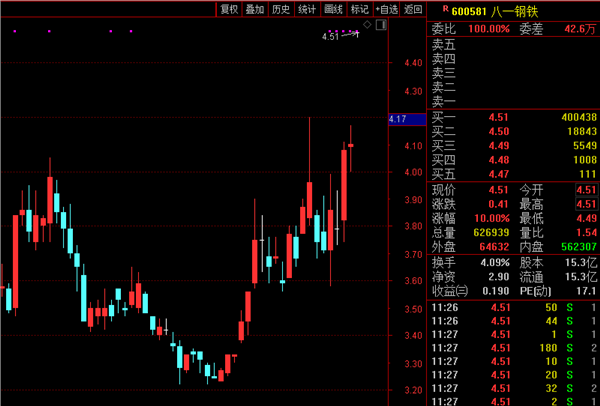The image size is (600, 406).
Task: Select the 标记 mark tool
Action: [x=359, y=9]
